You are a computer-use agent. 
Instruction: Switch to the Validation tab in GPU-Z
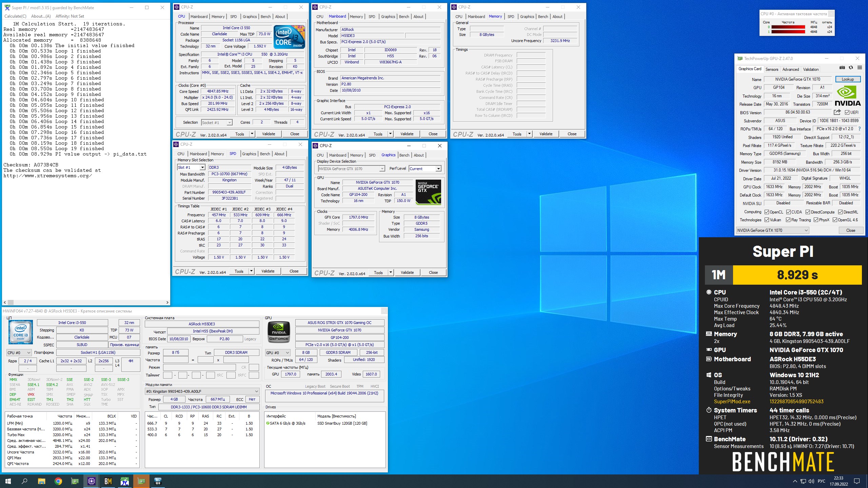(x=811, y=69)
